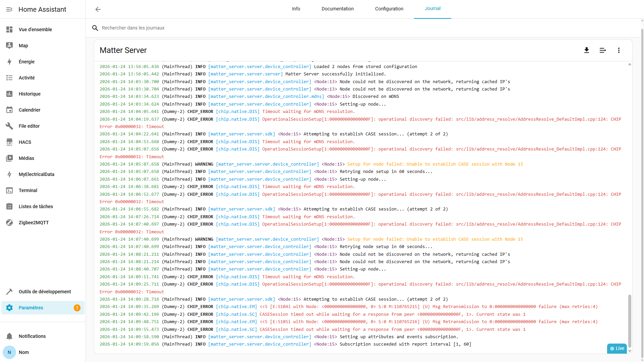Open the Notifications bell
644x362 pixels.
(x=9, y=336)
